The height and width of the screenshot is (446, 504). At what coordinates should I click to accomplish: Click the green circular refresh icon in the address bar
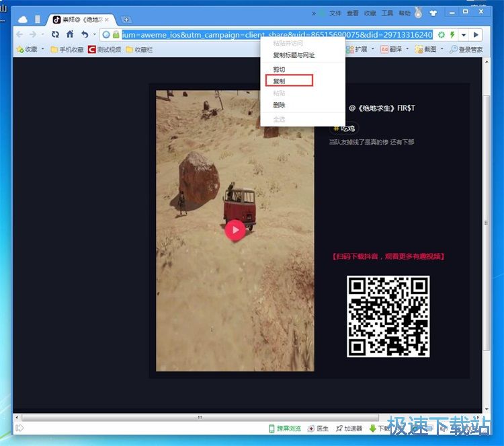point(442,35)
